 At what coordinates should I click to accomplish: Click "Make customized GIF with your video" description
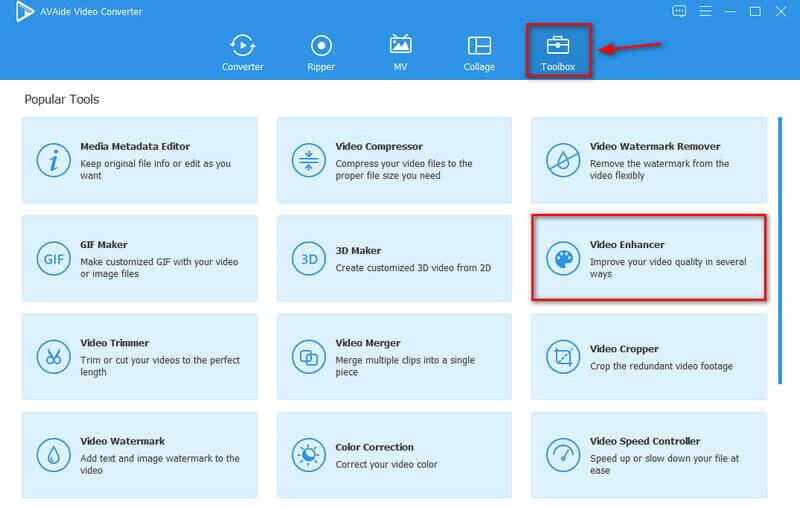159,268
